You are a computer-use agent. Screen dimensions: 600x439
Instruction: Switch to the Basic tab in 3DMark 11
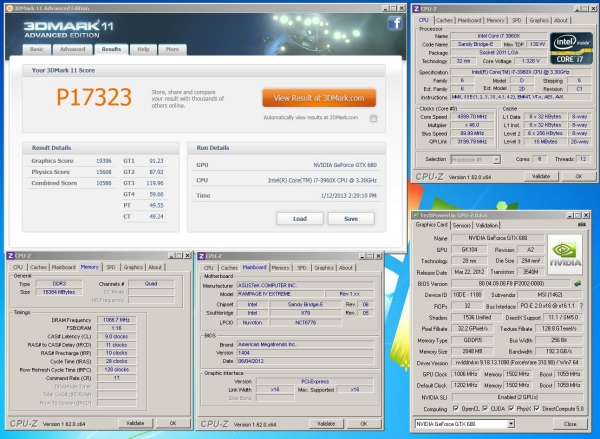[37, 49]
